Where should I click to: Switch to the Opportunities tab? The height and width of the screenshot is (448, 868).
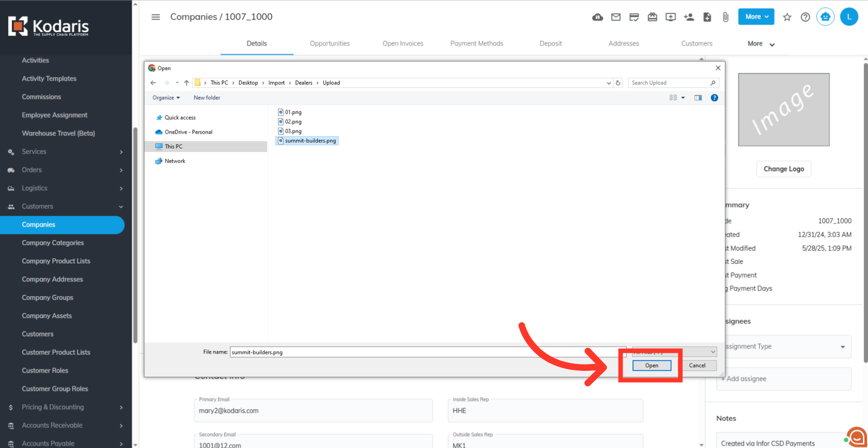pyautogui.click(x=330, y=43)
